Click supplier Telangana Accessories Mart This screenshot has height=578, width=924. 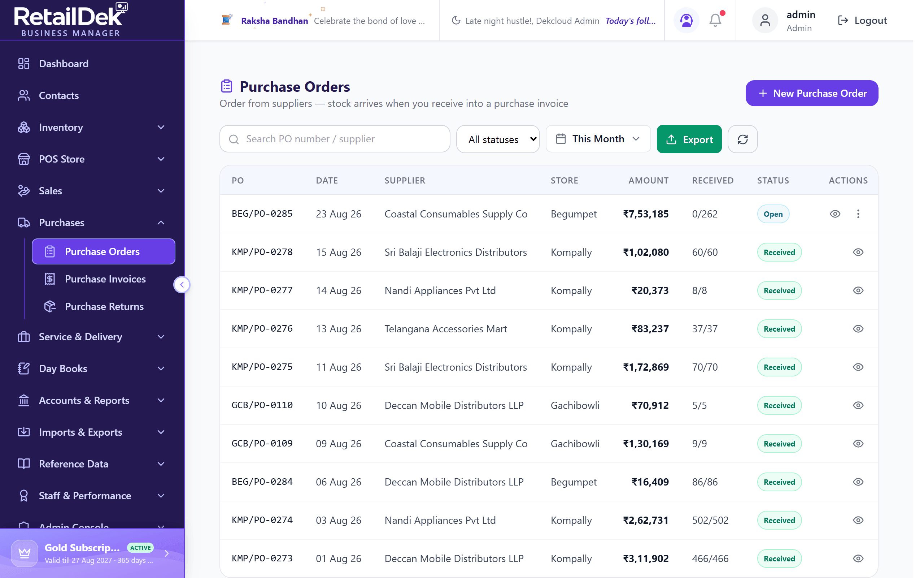[x=446, y=329]
